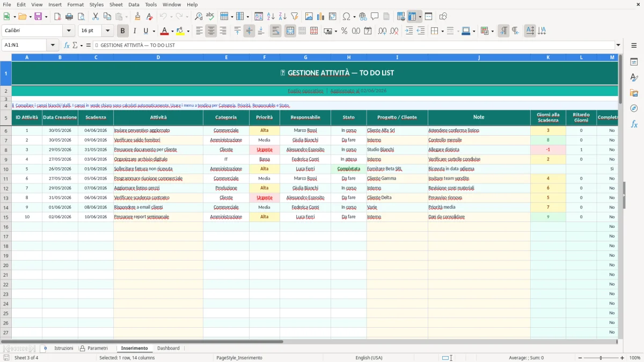Open the sidebar Properties panel
644x362 pixels.
(x=634, y=62)
